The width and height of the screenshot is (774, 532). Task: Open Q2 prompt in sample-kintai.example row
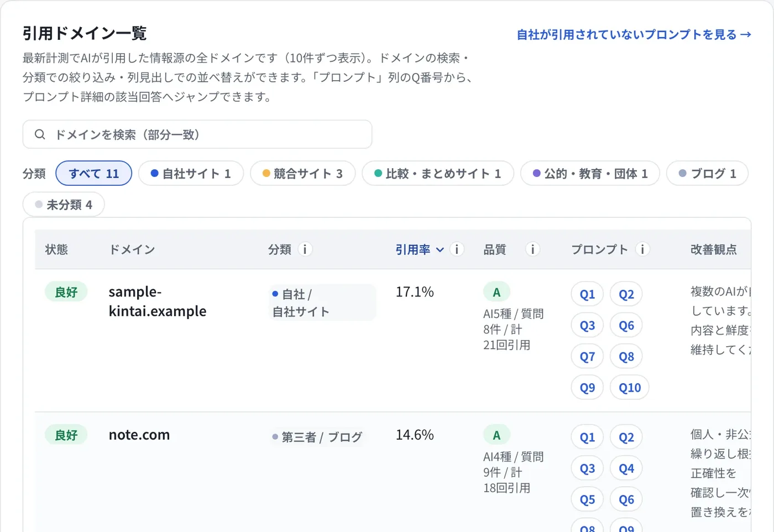(626, 294)
